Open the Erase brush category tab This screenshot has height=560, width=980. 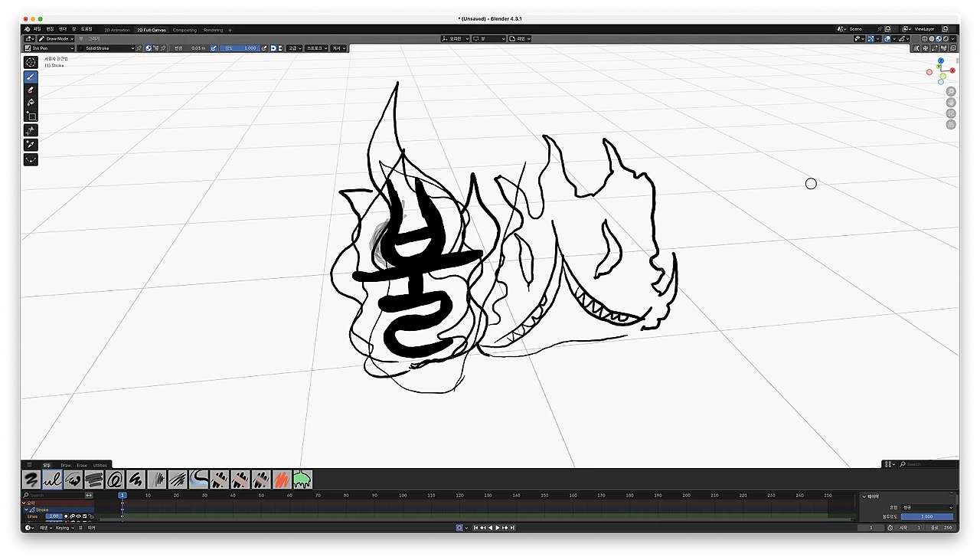click(82, 465)
